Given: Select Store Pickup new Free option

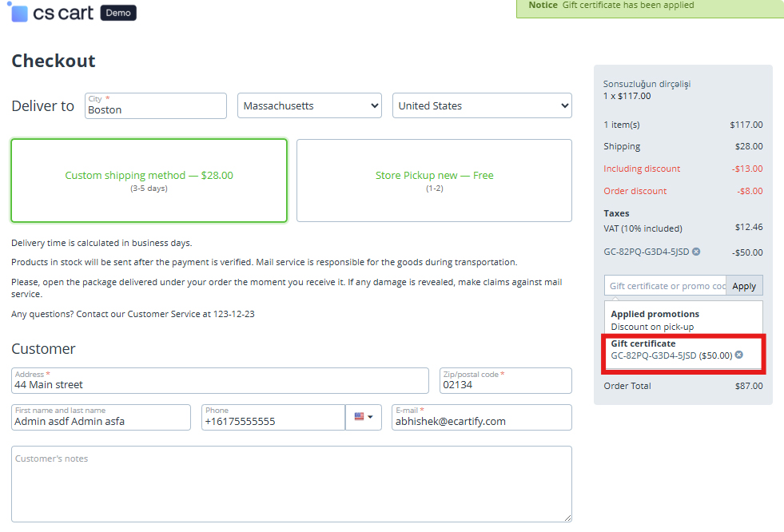Looking at the screenshot, I should 434,181.
